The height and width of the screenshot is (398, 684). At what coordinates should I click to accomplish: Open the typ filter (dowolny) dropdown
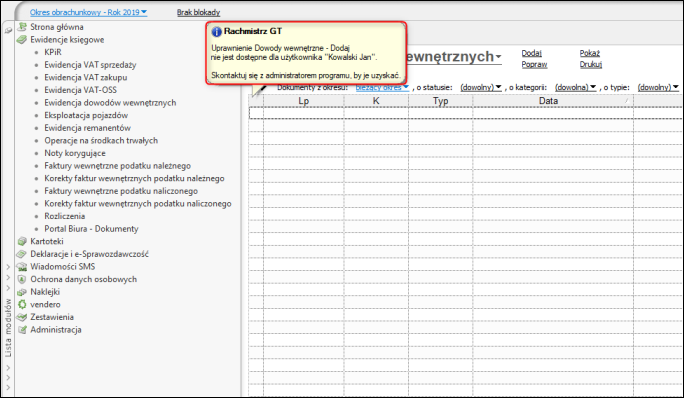click(x=658, y=87)
